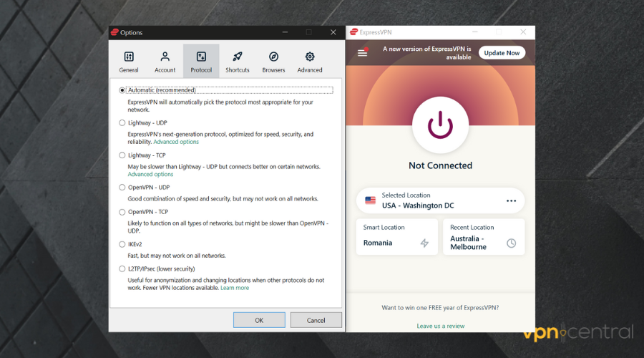Open the hamburger menu in ExpressVPN
This screenshot has height=358, width=644.
[362, 52]
